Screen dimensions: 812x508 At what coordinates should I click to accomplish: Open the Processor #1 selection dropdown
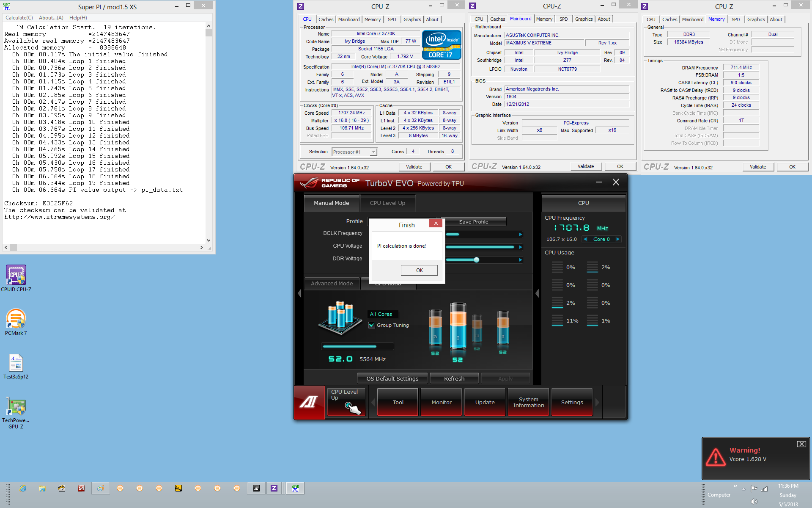(x=373, y=152)
